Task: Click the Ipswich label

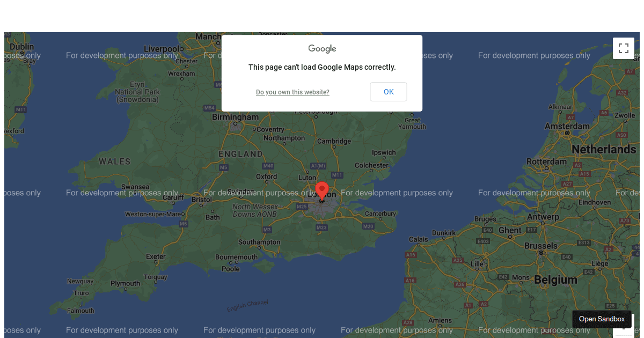Action: pyautogui.click(x=384, y=152)
